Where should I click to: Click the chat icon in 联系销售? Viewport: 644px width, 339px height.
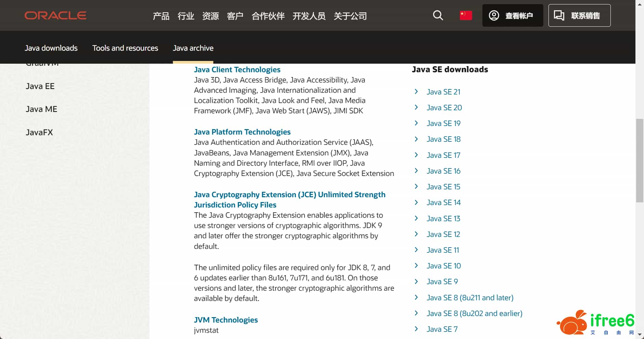tap(559, 15)
